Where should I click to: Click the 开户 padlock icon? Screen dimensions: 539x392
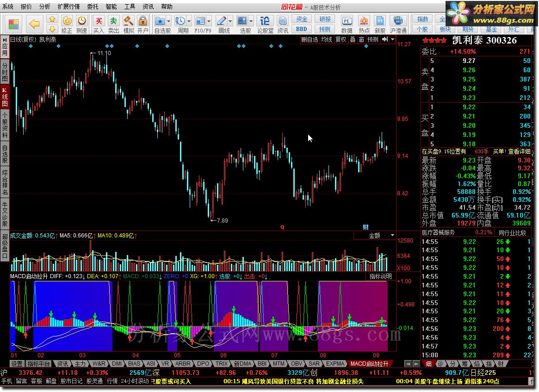click(142, 21)
